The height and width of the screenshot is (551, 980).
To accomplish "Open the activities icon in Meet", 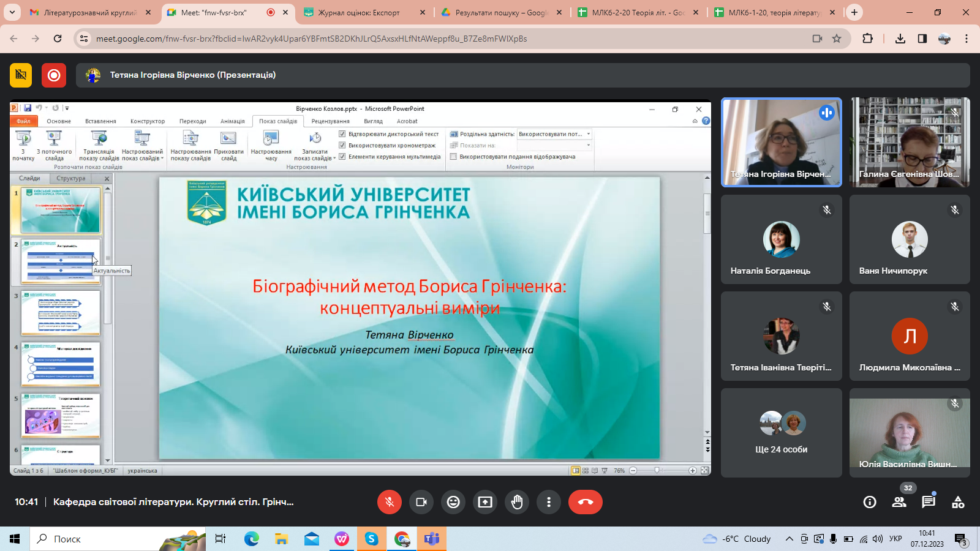I will click(x=958, y=502).
